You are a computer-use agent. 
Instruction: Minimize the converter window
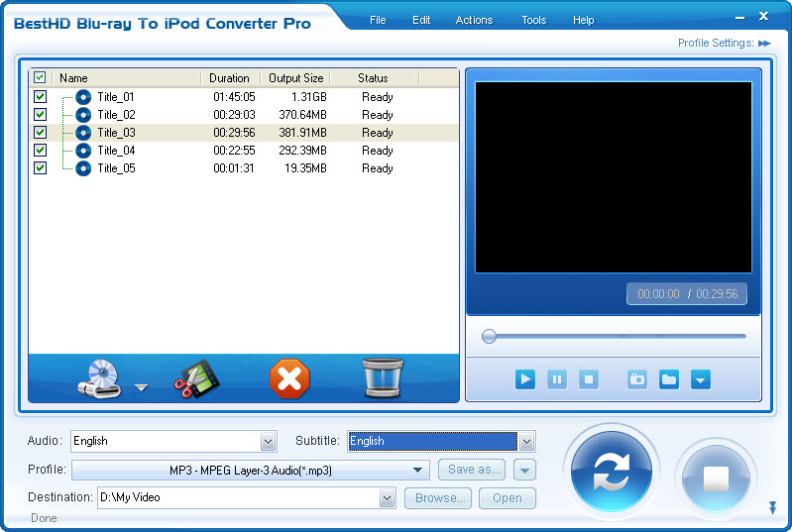click(x=740, y=18)
